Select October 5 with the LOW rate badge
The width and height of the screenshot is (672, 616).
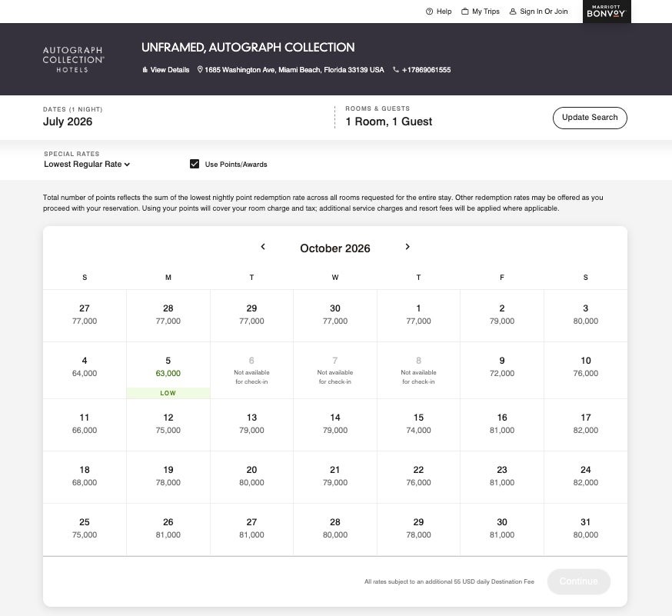(168, 370)
